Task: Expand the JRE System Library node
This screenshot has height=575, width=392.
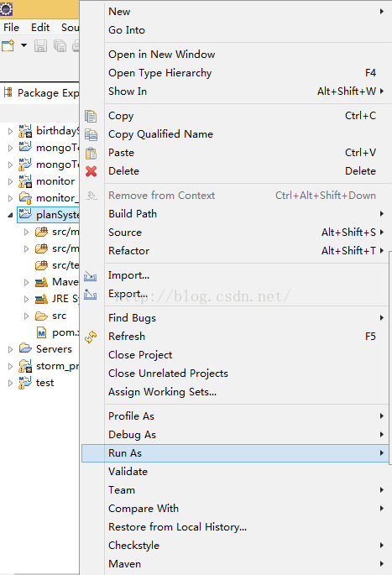Action: click(26, 299)
